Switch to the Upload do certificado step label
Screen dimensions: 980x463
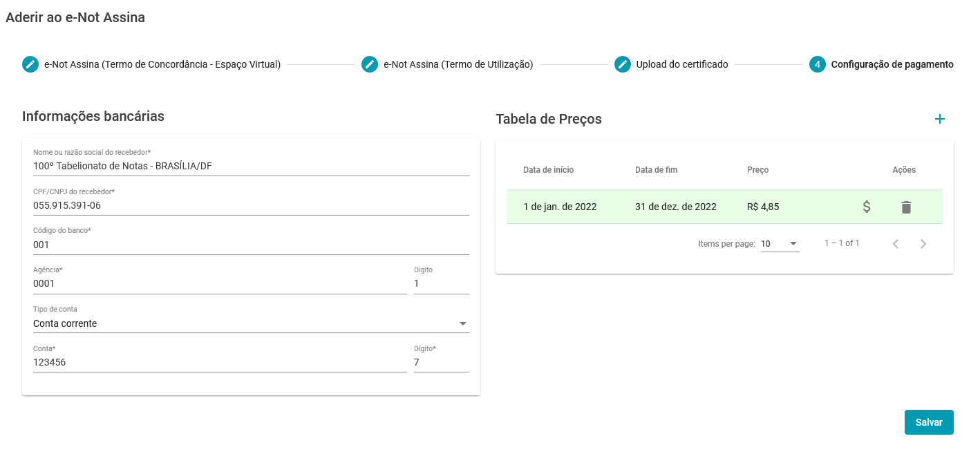682,64
